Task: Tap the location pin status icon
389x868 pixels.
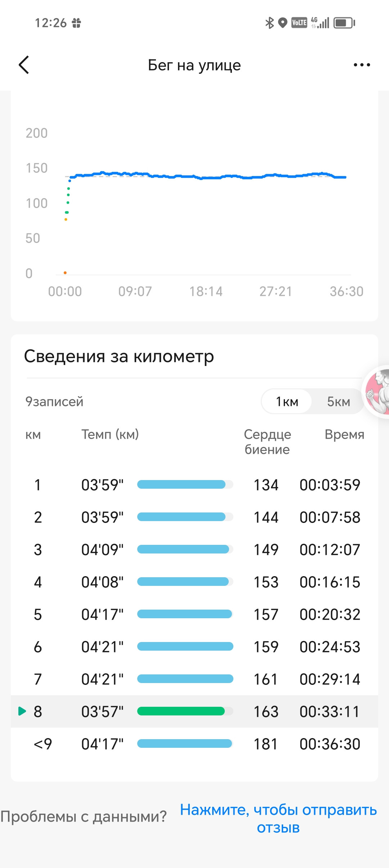Action: 283,23
